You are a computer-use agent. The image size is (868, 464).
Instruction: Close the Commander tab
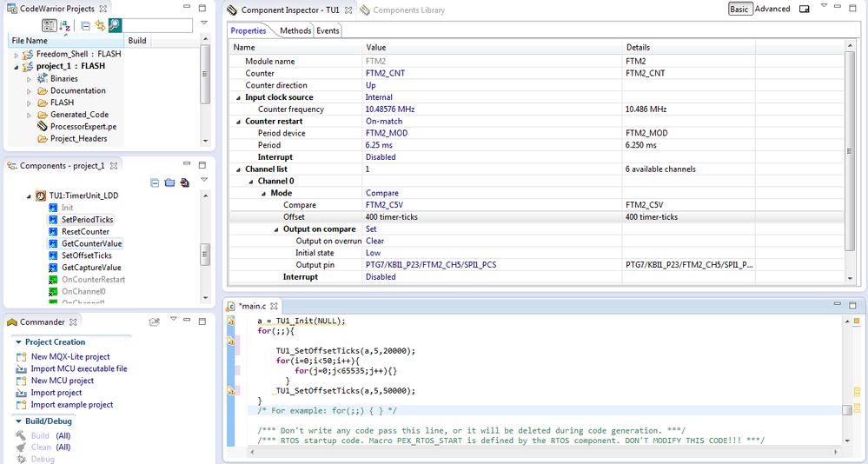coord(72,322)
